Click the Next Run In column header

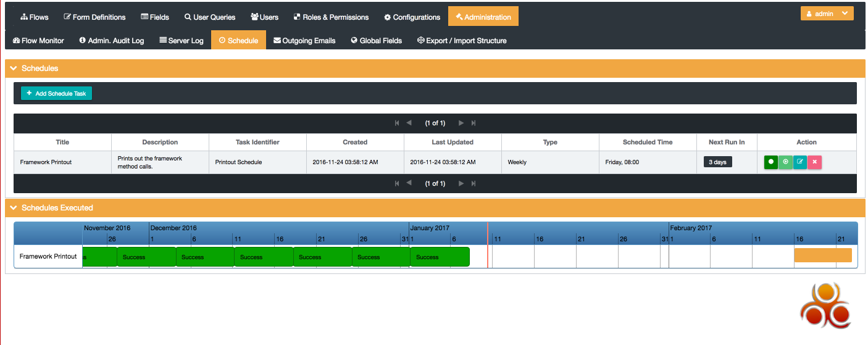727,142
